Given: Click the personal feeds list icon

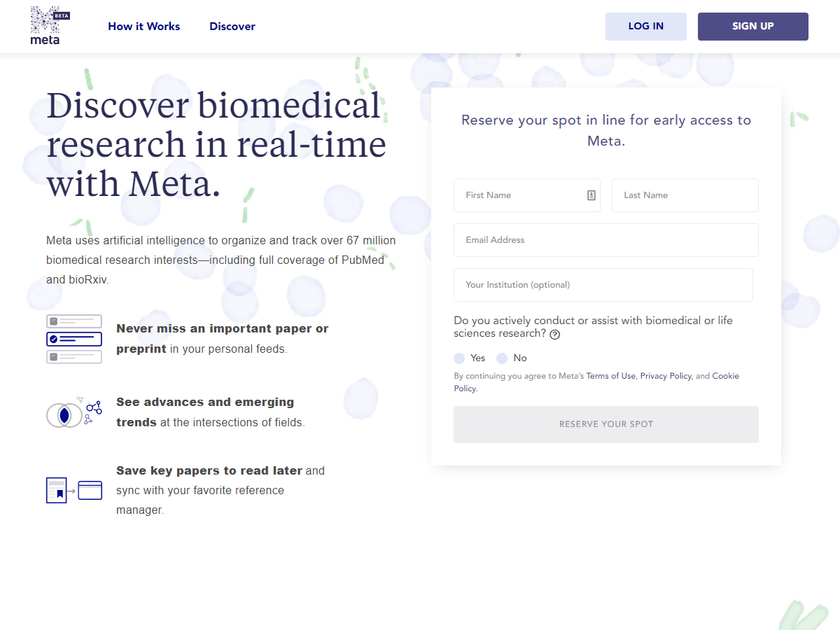Looking at the screenshot, I should click(74, 339).
